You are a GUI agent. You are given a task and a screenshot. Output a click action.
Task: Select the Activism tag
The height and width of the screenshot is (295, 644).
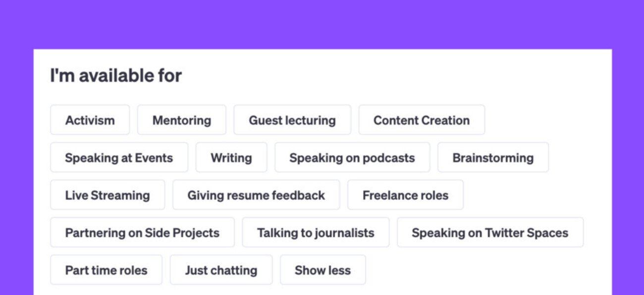pyautogui.click(x=90, y=120)
